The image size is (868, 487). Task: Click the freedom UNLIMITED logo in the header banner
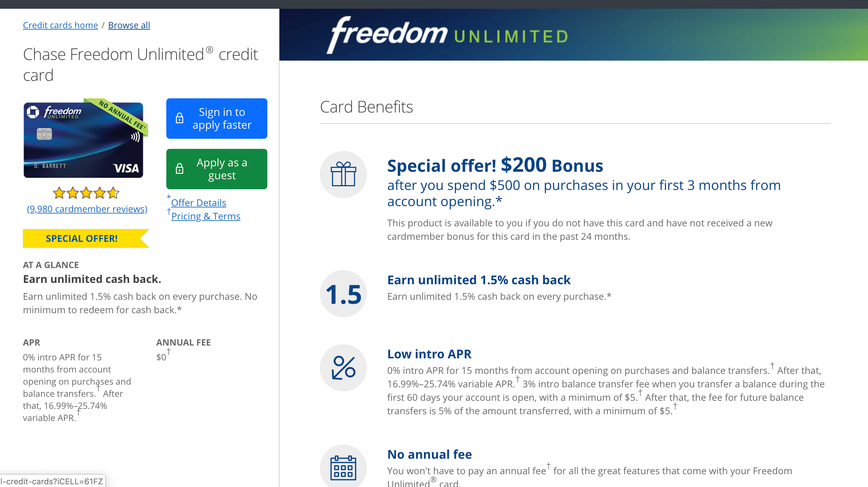point(447,35)
